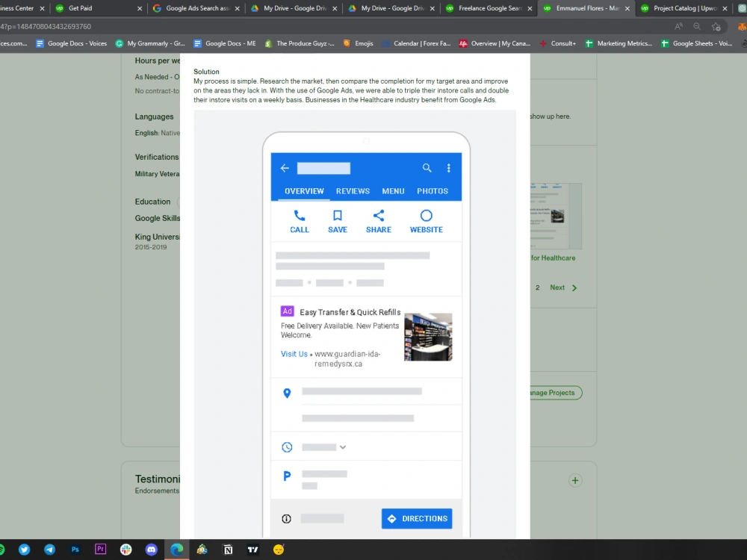Select the OVERVIEW tab in mockup
The height and width of the screenshot is (560, 747).
pyautogui.click(x=305, y=191)
